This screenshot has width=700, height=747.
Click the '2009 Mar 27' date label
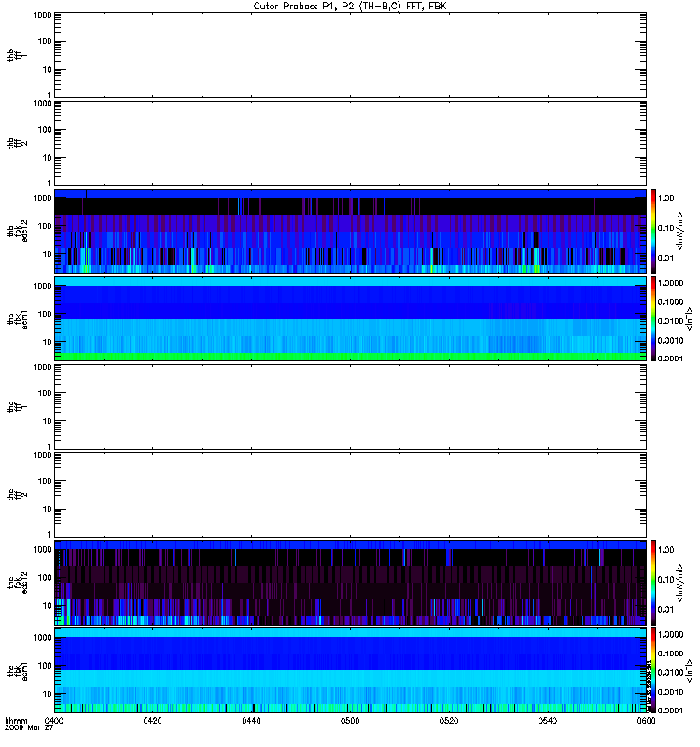(x=29, y=728)
